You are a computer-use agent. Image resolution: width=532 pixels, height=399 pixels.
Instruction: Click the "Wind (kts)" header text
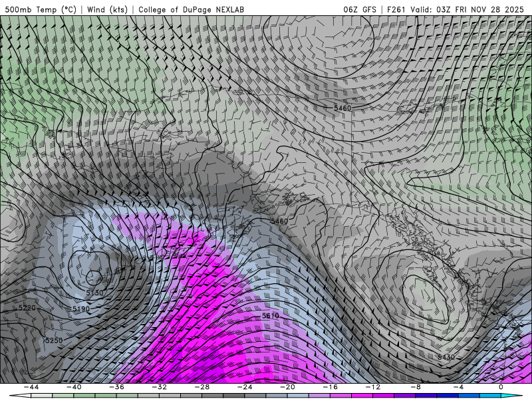(x=107, y=9)
